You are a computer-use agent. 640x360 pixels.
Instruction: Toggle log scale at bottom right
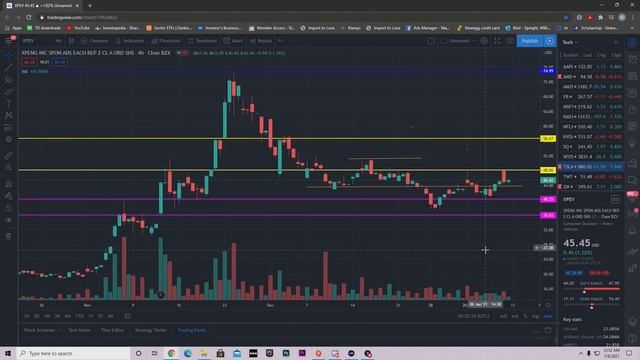[535, 316]
